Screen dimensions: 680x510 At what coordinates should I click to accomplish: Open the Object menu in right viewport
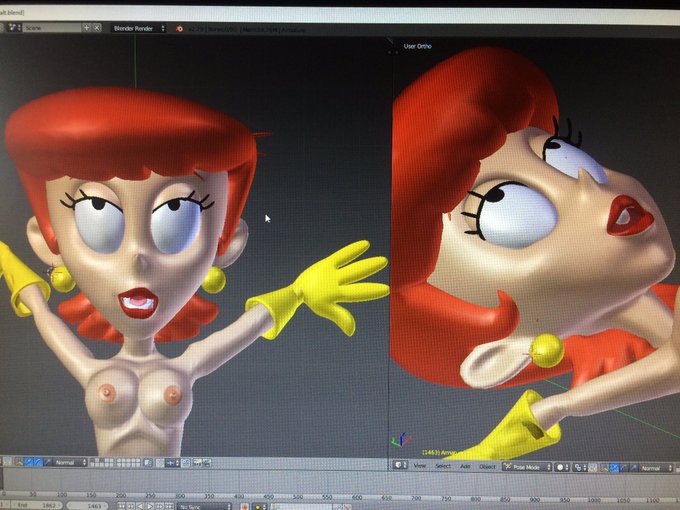[487, 467]
